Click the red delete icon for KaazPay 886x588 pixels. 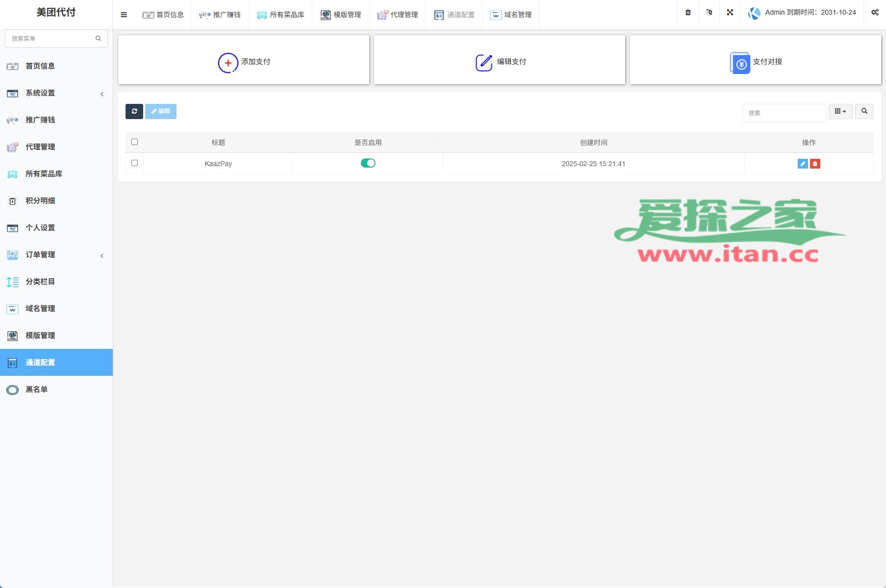pos(815,164)
